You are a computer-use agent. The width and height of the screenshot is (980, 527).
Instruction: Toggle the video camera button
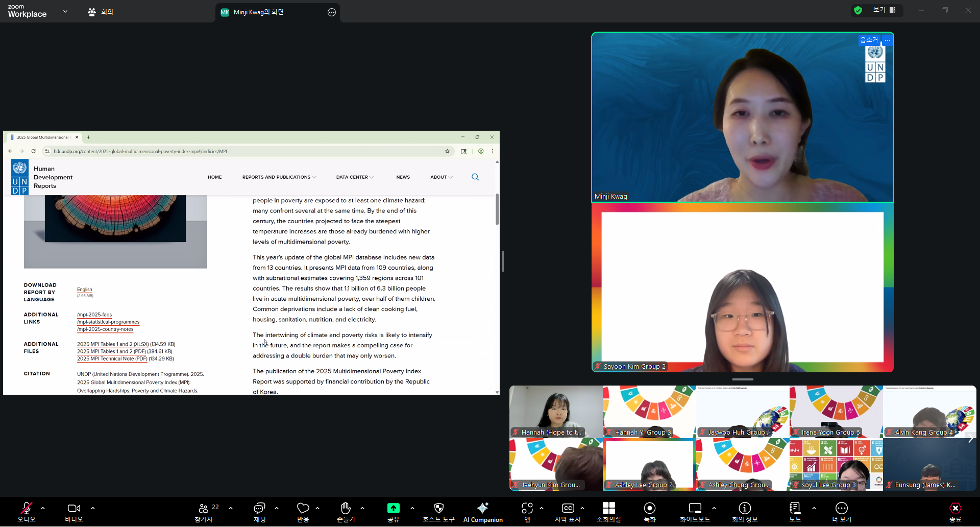[74, 512]
